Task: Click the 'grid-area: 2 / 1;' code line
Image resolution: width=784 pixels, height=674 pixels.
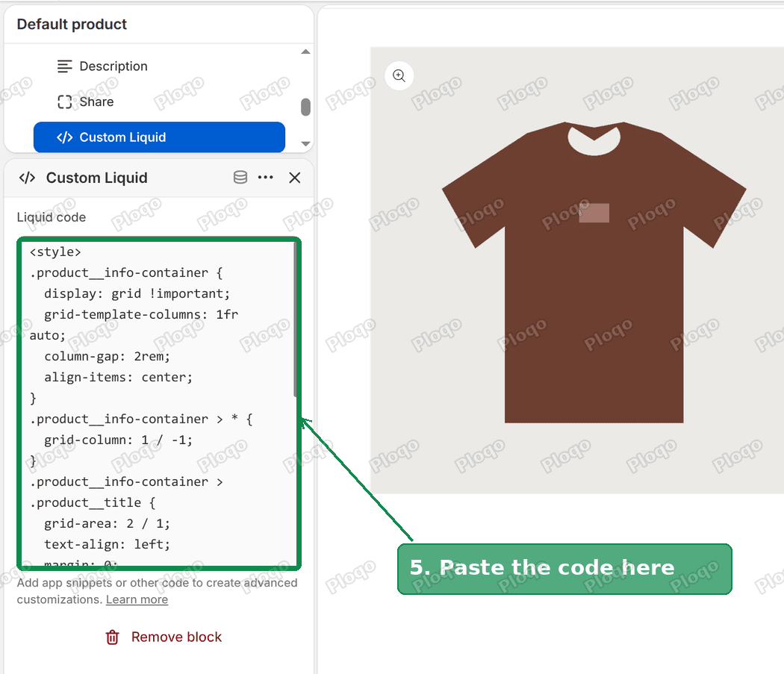Action: coord(107,523)
